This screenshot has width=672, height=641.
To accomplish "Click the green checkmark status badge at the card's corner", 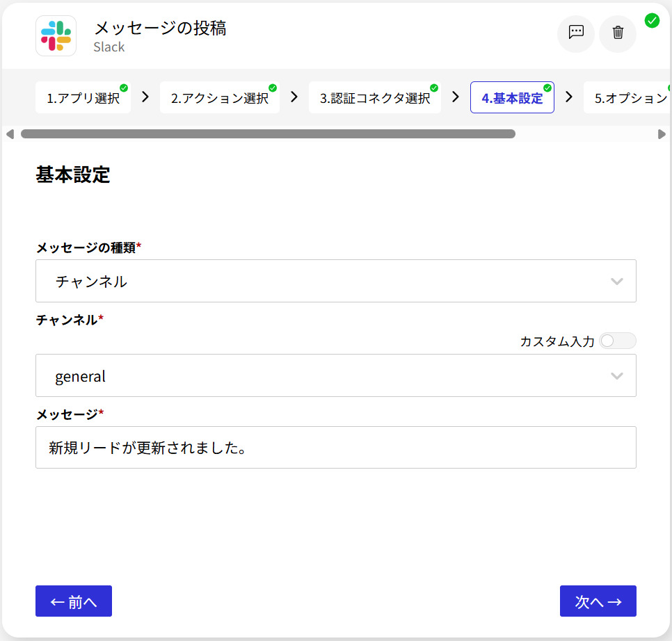I will (652, 20).
